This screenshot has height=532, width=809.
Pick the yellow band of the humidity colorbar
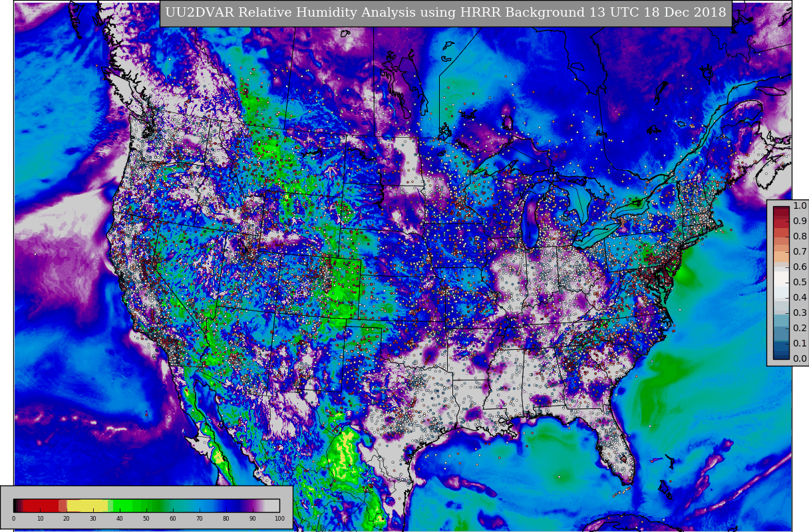[87, 505]
